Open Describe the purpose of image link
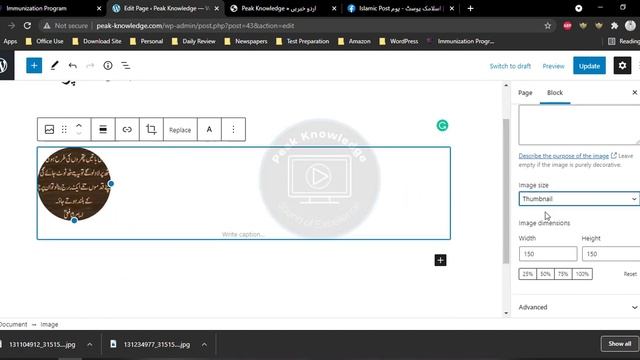This screenshot has width=640, height=360. [564, 156]
